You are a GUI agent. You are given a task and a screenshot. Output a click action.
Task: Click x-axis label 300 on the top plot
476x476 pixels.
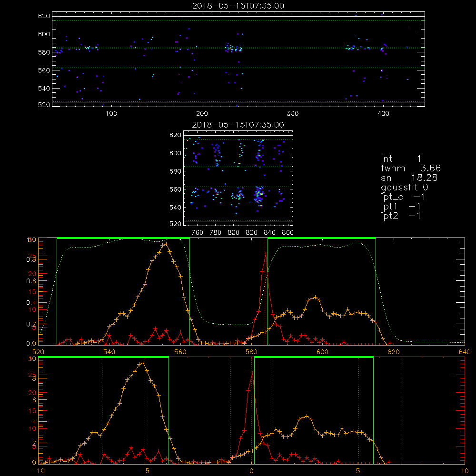[x=293, y=114]
